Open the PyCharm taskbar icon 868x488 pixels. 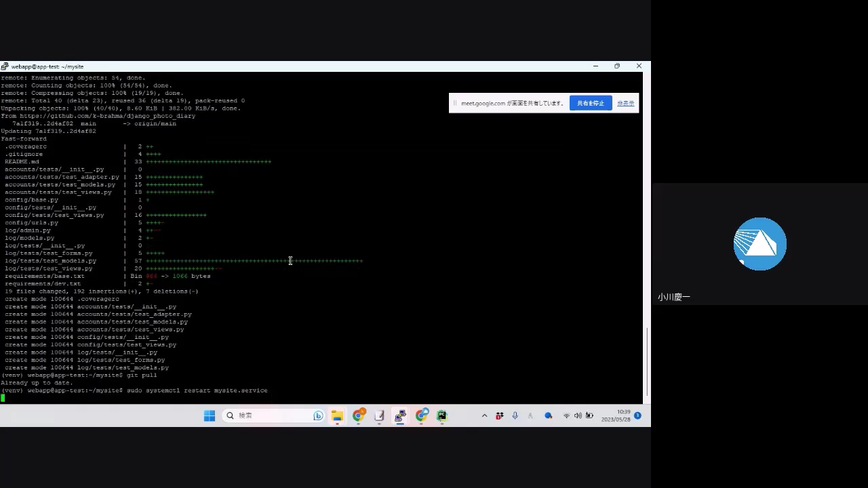pos(442,415)
